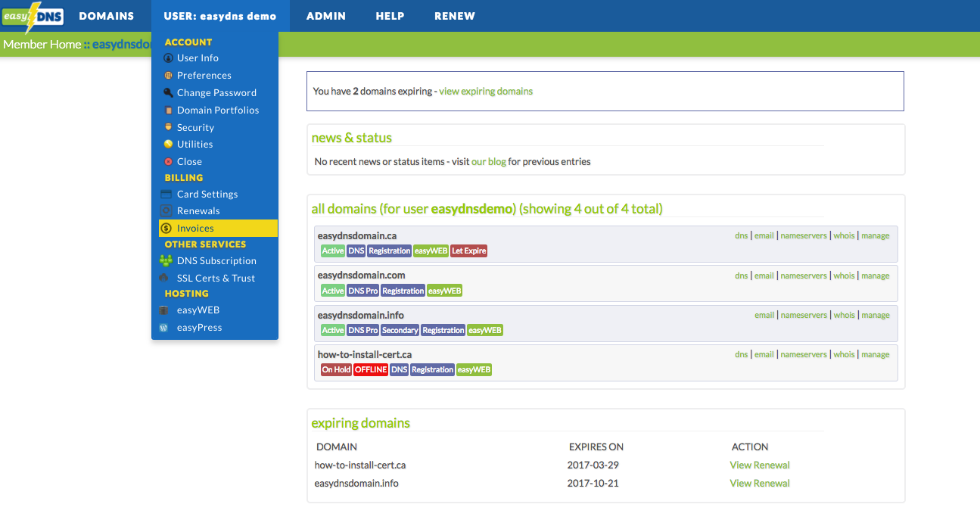Open the highlighted Invoices entry
The height and width of the screenshot is (523, 980).
pyautogui.click(x=218, y=229)
